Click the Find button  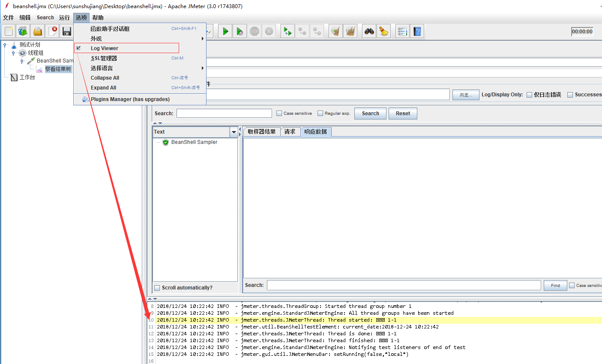point(555,285)
